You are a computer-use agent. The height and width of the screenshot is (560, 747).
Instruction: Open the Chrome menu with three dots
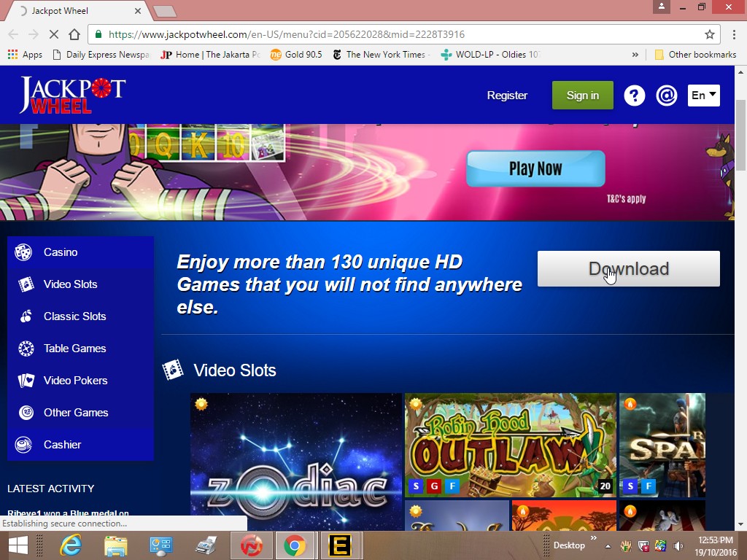[x=734, y=34]
